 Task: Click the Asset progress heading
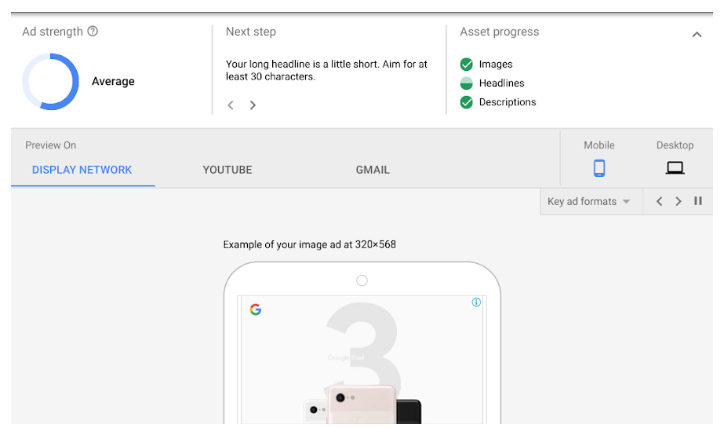tap(499, 32)
